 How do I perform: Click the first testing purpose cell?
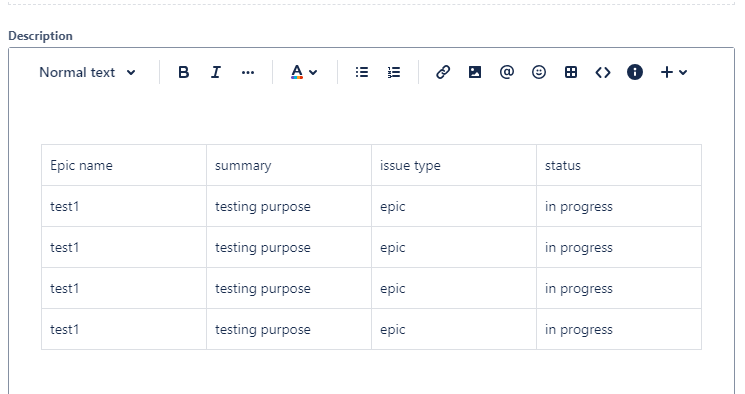289,206
